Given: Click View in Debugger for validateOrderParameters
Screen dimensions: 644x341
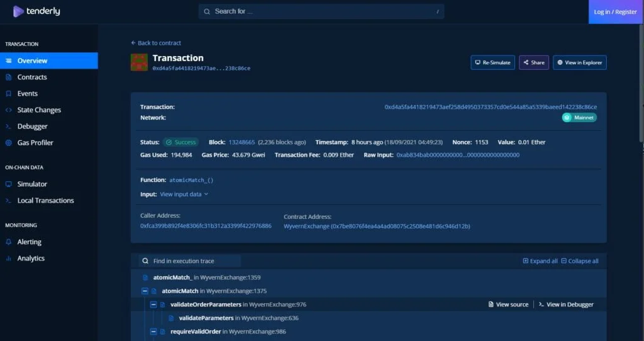Looking at the screenshot, I should tap(567, 305).
